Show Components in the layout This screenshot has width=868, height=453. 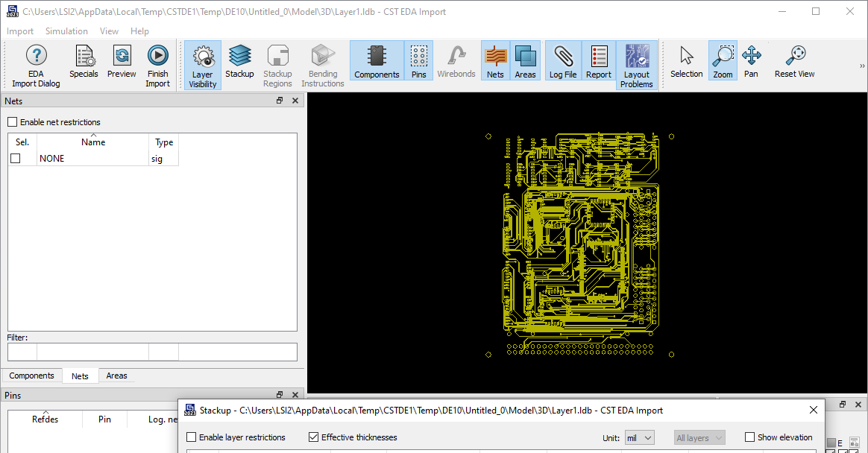377,60
